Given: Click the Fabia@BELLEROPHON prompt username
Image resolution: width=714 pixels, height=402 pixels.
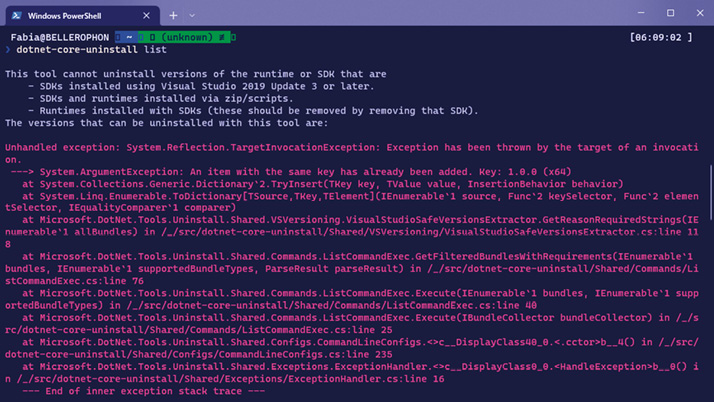Looking at the screenshot, I should point(60,37).
